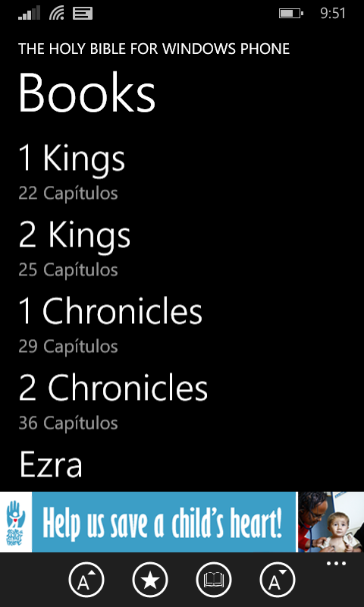
Task: Open the 2 Kings book
Action: [x=74, y=235]
